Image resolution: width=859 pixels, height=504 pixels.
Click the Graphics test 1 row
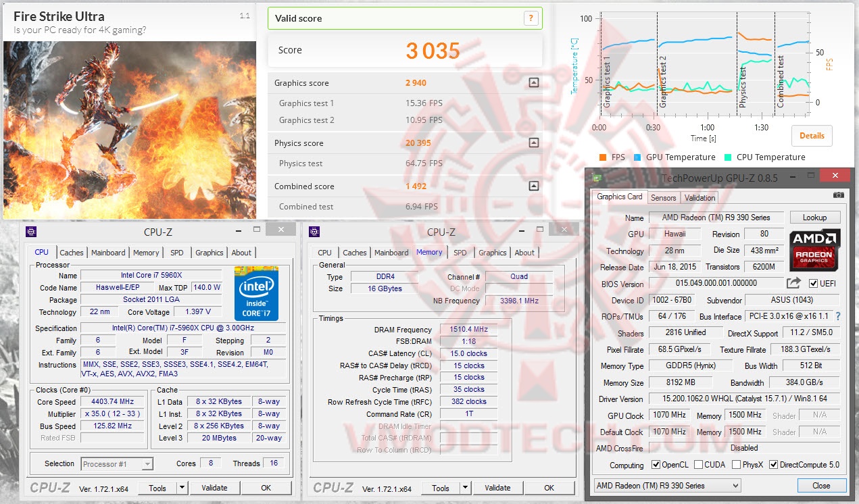(405, 103)
